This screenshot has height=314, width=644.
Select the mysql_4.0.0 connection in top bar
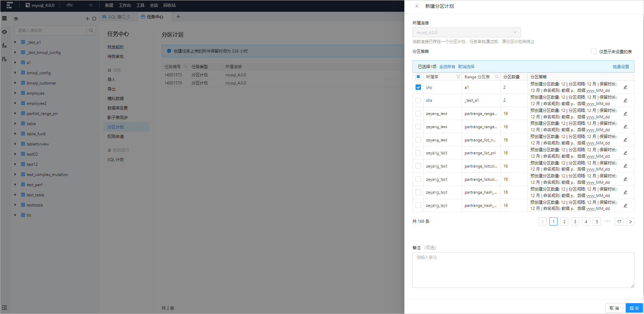40,5
